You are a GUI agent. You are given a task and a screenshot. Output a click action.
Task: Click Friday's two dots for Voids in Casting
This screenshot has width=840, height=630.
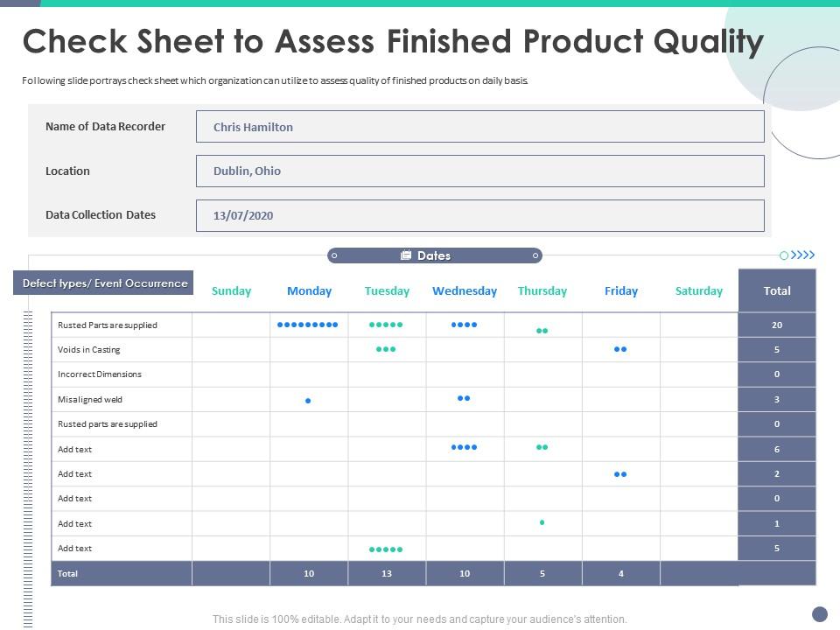tap(620, 349)
